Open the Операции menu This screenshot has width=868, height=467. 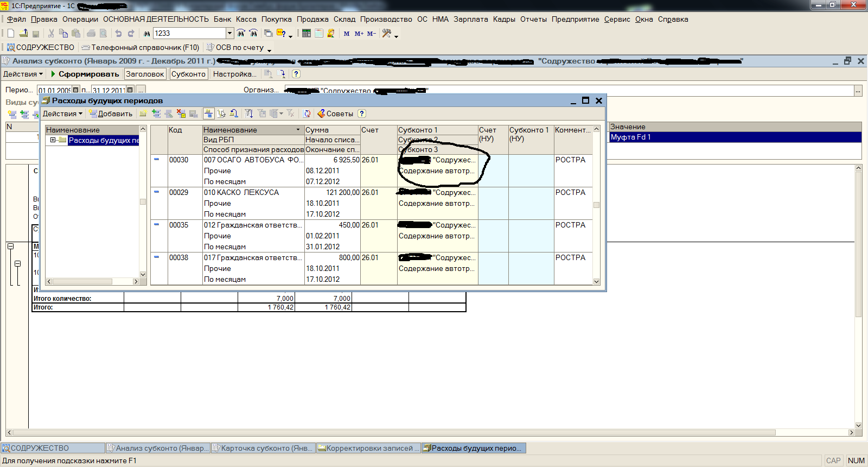(x=80, y=19)
